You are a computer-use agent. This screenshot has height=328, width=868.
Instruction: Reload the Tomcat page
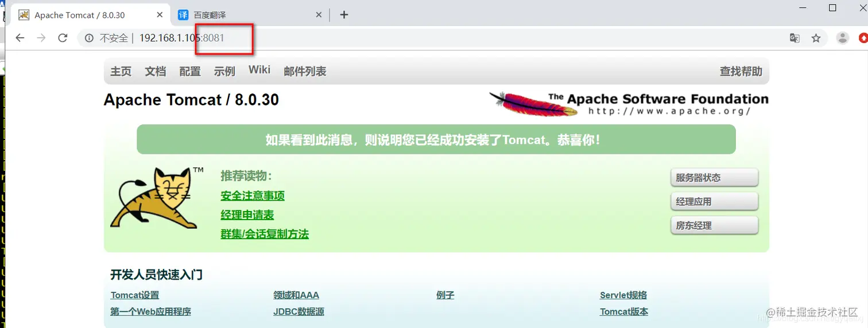pos(63,38)
